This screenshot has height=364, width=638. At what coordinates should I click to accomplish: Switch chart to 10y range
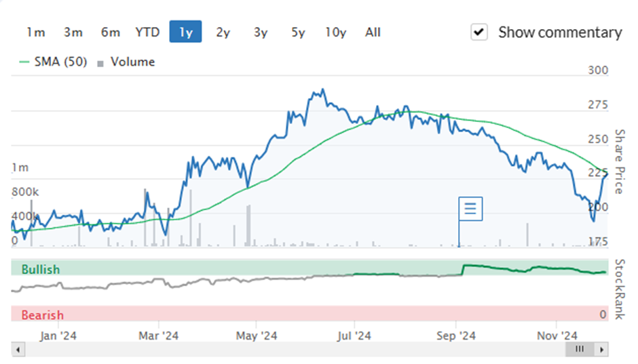336,32
